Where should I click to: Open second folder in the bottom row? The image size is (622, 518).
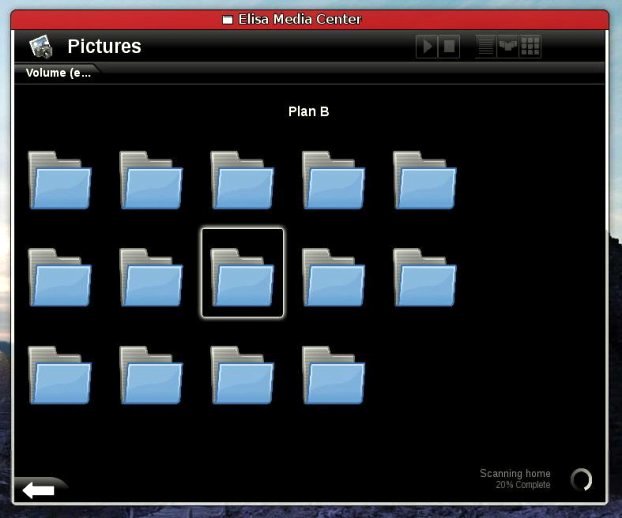click(x=151, y=375)
